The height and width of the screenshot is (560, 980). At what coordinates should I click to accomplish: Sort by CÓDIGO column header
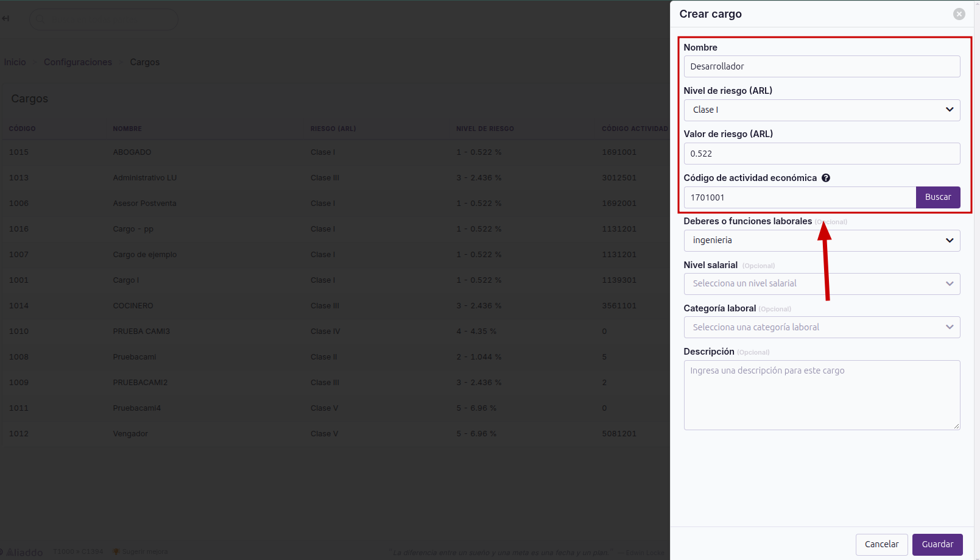[22, 129]
